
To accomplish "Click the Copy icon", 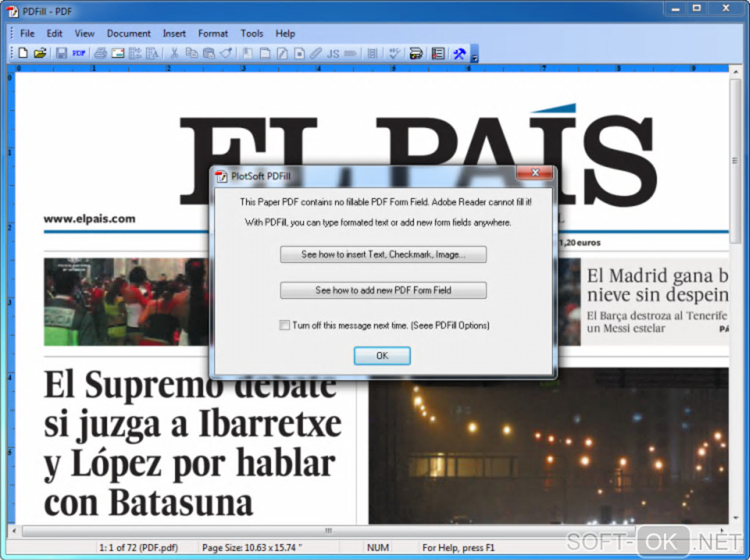I will (191, 53).
